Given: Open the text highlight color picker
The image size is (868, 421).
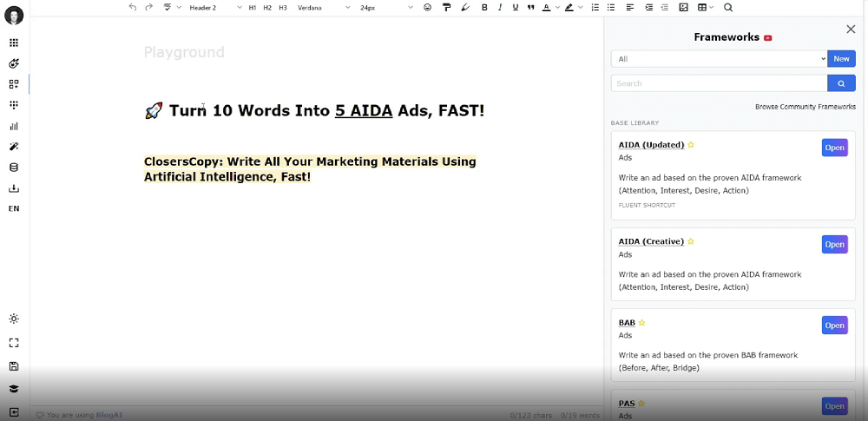Looking at the screenshot, I should (x=571, y=8).
